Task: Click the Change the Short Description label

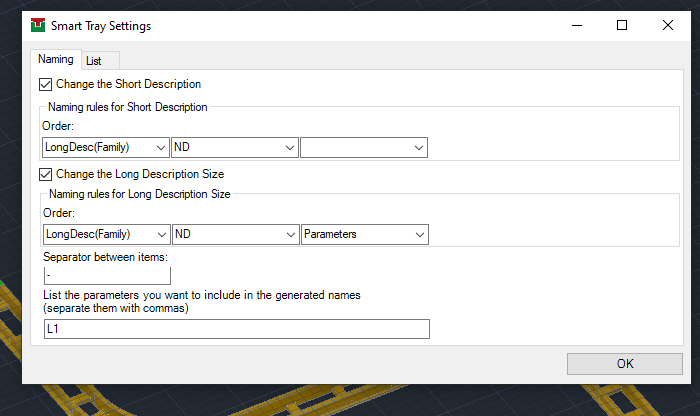Action: click(129, 84)
